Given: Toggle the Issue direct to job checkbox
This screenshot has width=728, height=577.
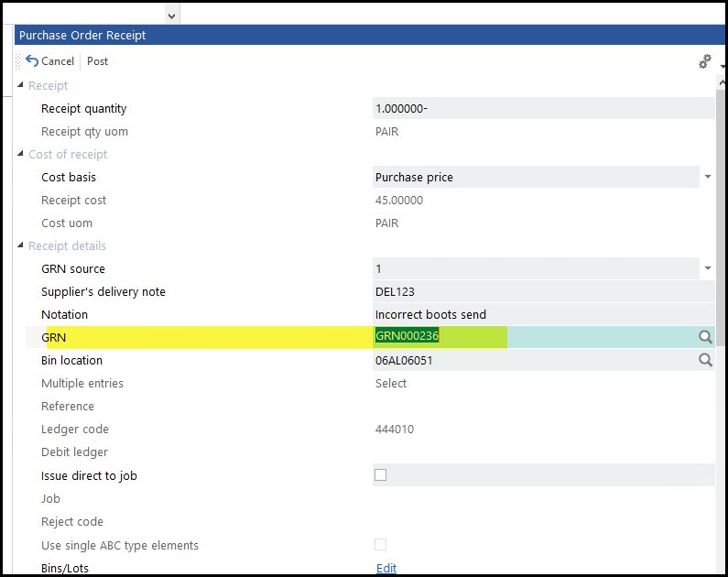Looking at the screenshot, I should 381,475.
